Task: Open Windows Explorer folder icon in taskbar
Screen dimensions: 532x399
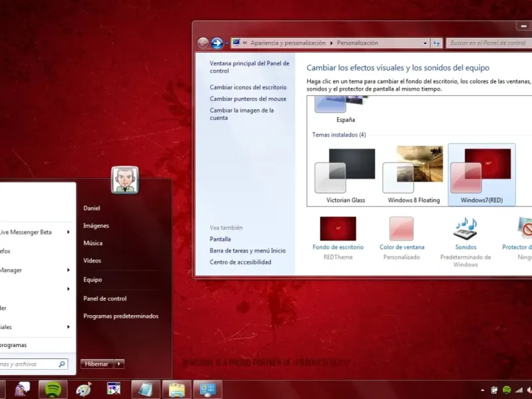Action: (177, 390)
